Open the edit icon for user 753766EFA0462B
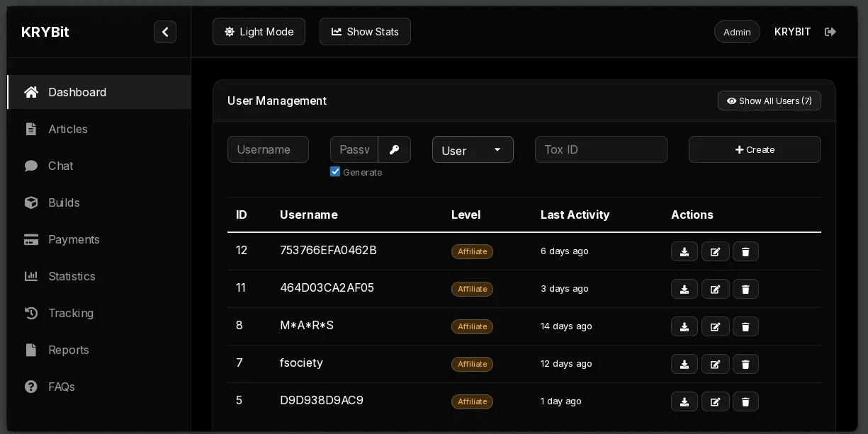Image resolution: width=868 pixels, height=434 pixels. (715, 251)
